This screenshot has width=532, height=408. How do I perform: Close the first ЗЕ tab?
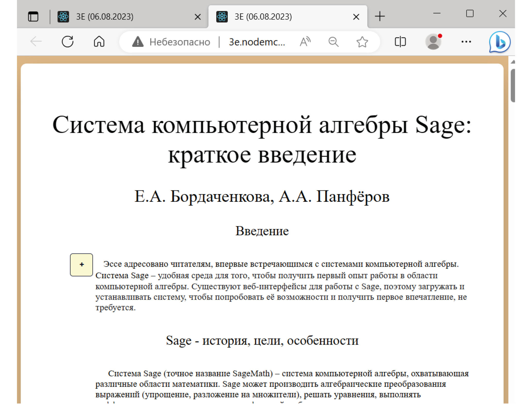pyautogui.click(x=197, y=17)
